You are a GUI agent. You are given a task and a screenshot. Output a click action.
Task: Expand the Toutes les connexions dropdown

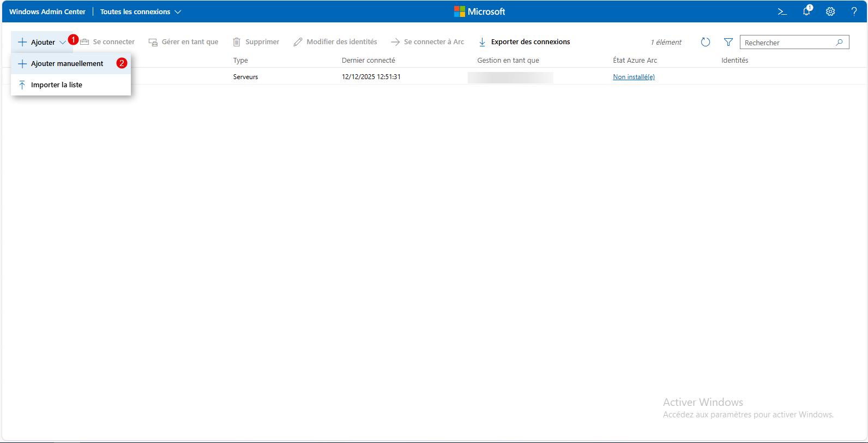pyautogui.click(x=140, y=11)
